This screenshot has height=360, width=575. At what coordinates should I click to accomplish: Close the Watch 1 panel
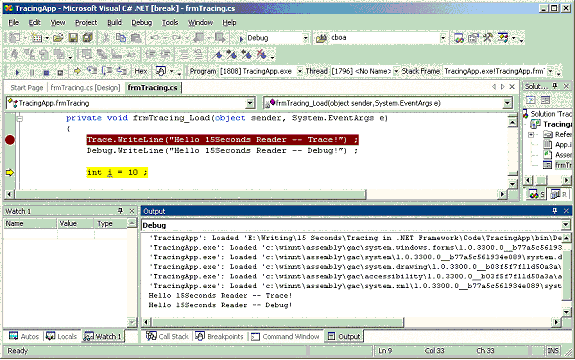[132, 211]
